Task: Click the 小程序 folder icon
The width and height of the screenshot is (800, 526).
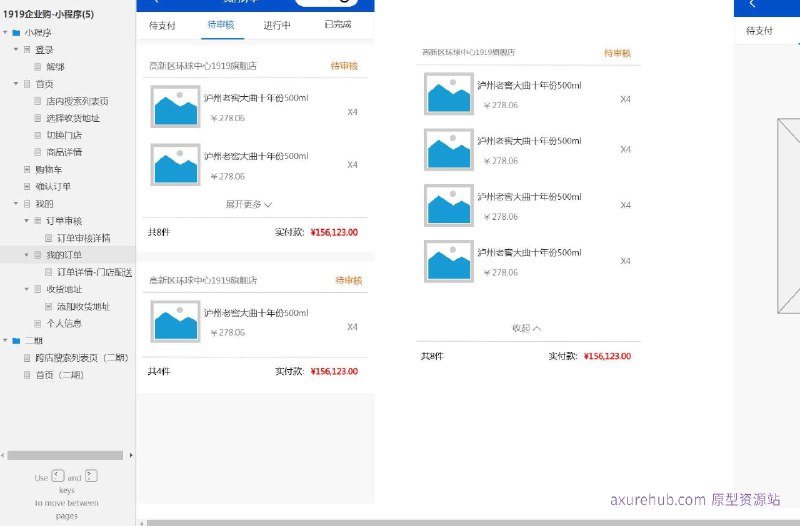Action: tap(16, 33)
